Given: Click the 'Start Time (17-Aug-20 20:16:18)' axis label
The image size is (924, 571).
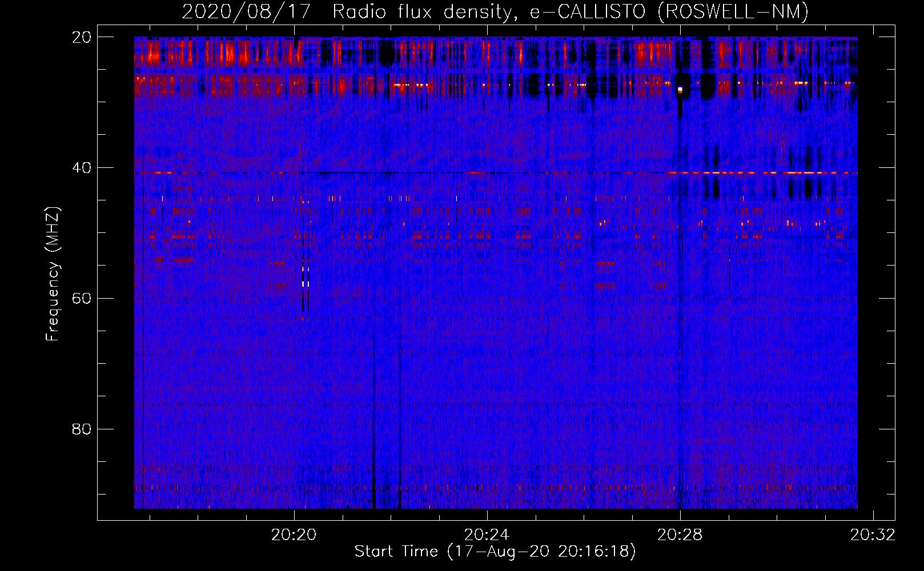Looking at the screenshot, I should pyautogui.click(x=495, y=552).
